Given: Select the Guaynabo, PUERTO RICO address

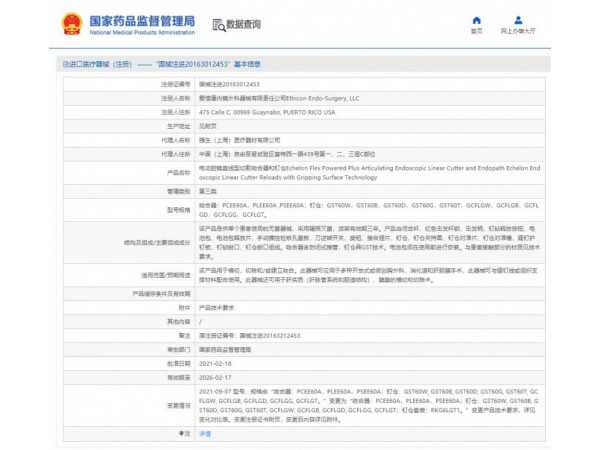Looking at the screenshot, I should coord(267,112).
